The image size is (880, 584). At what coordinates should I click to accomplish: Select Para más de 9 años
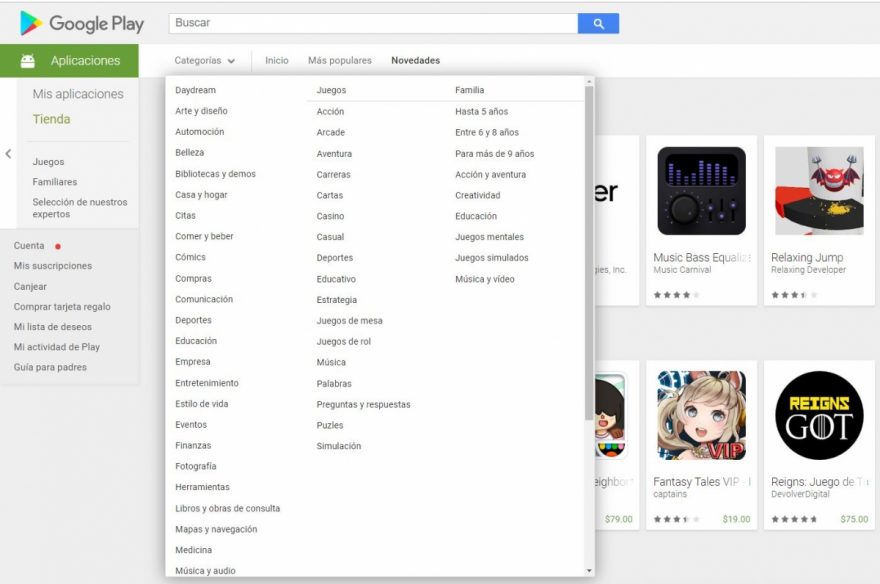click(x=494, y=154)
